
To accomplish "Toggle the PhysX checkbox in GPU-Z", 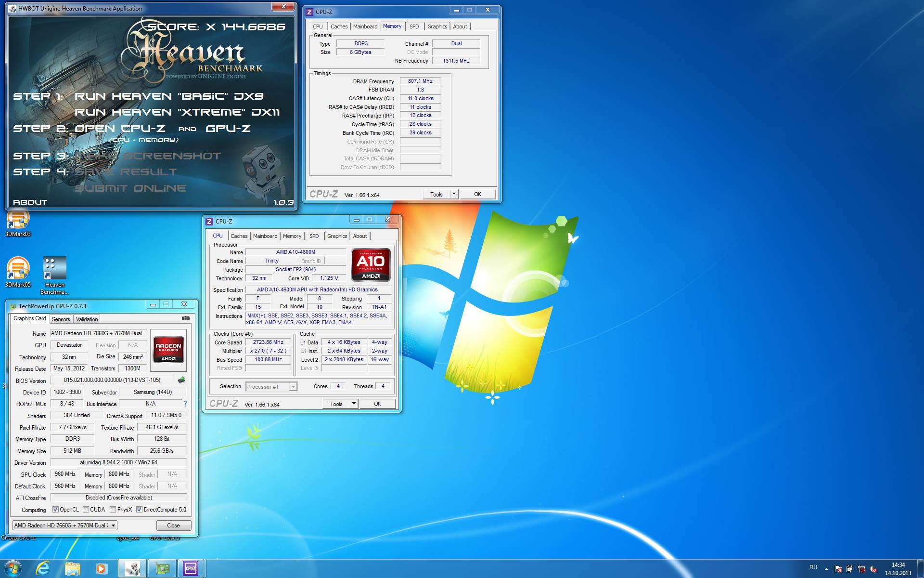I will click(x=113, y=510).
